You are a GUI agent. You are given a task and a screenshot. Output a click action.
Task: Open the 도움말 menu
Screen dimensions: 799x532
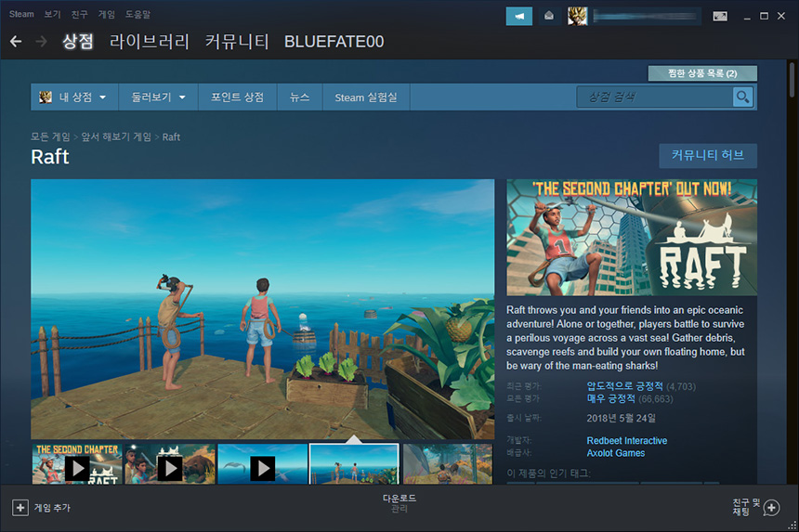coord(138,14)
